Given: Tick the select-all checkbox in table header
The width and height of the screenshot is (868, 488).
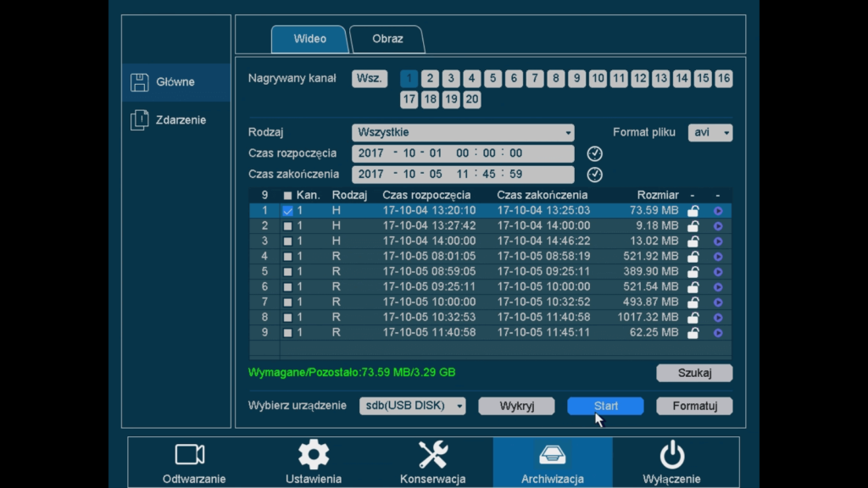Looking at the screenshot, I should tap(287, 195).
